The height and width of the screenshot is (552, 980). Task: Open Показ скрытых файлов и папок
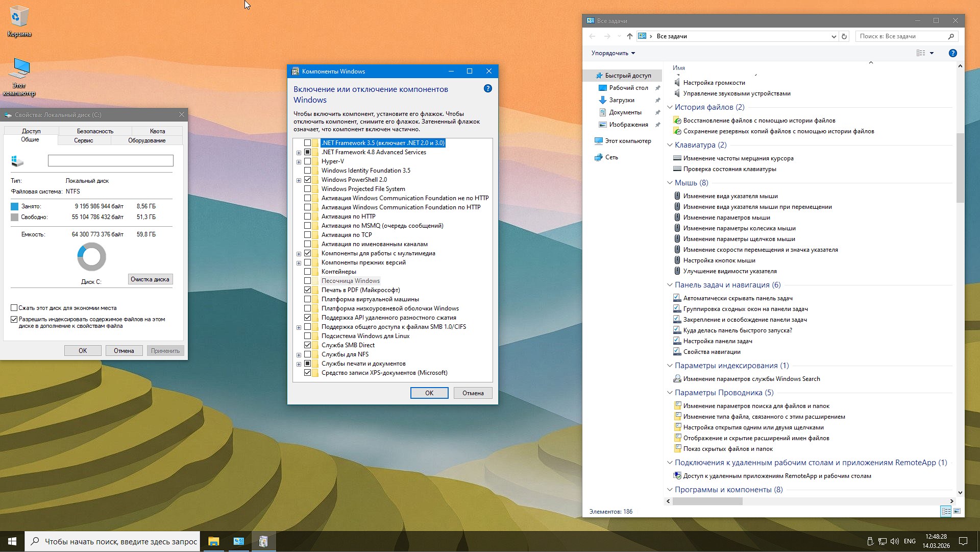click(x=728, y=448)
